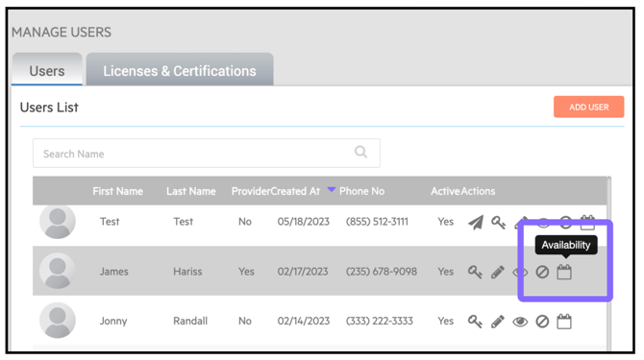Click phone number '(235) 678-9098'
644x360 pixels.
(x=382, y=272)
